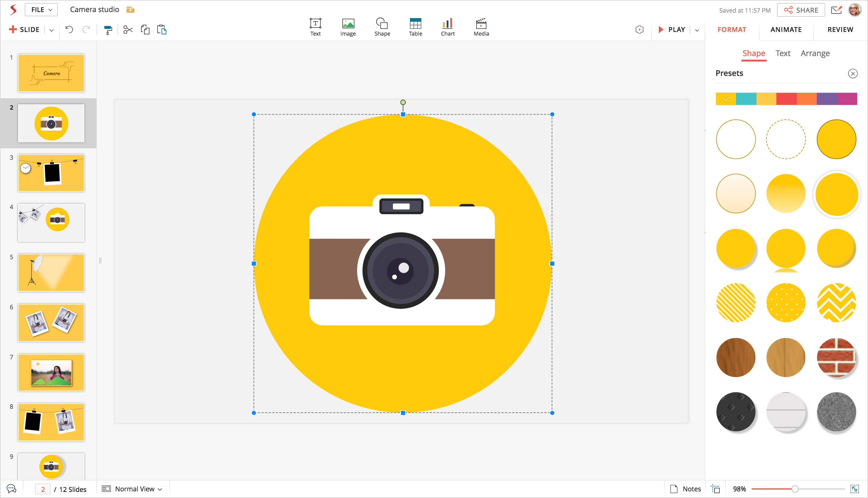Select the checked yellow preset color theme

click(x=726, y=99)
